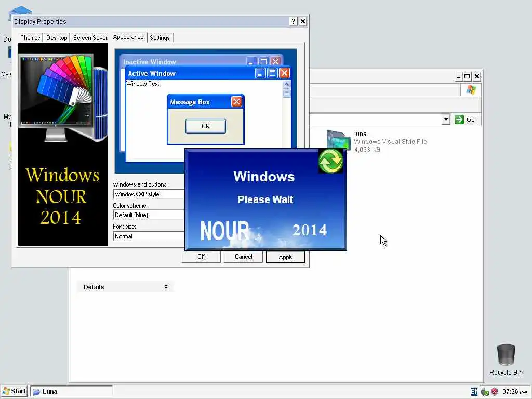Open the Screen Saver tab
Screen dimensions: 532x399
90,37
